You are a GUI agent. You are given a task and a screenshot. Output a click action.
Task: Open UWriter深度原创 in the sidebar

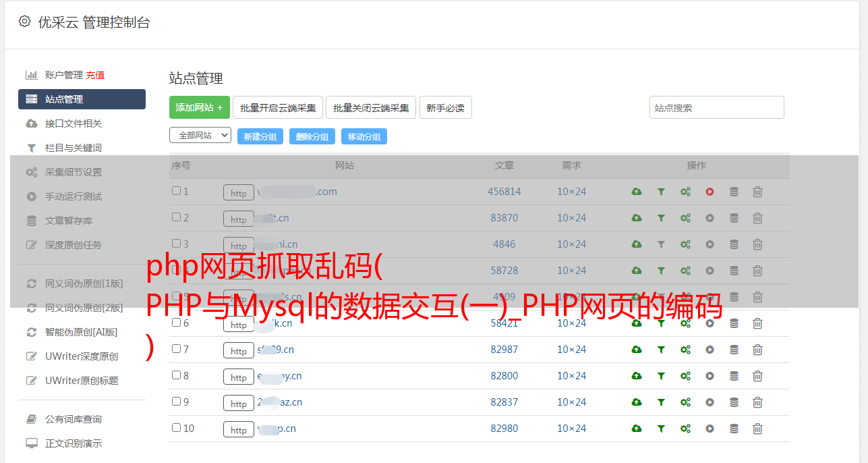(x=82, y=356)
